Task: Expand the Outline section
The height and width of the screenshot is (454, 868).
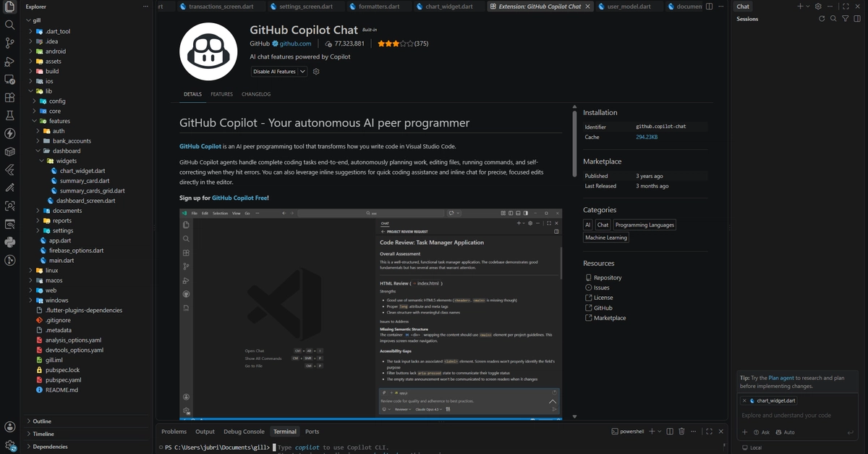Action: [88, 421]
